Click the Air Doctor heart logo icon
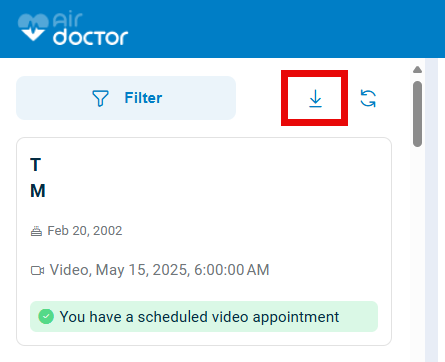This screenshot has width=445, height=362. 33,27
